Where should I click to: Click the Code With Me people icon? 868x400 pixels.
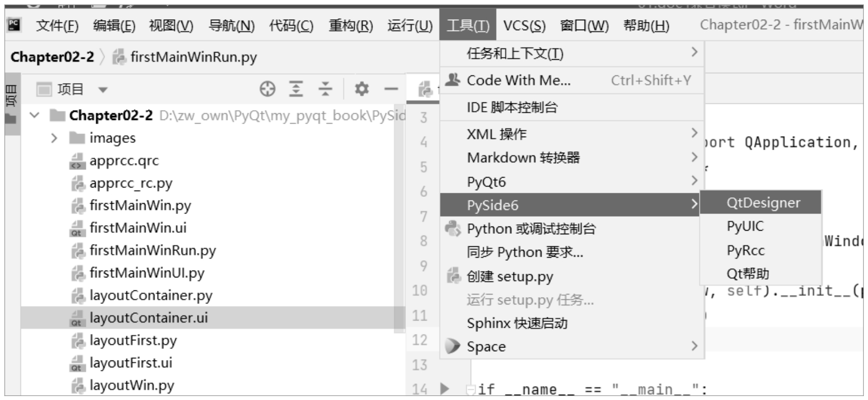click(x=453, y=80)
